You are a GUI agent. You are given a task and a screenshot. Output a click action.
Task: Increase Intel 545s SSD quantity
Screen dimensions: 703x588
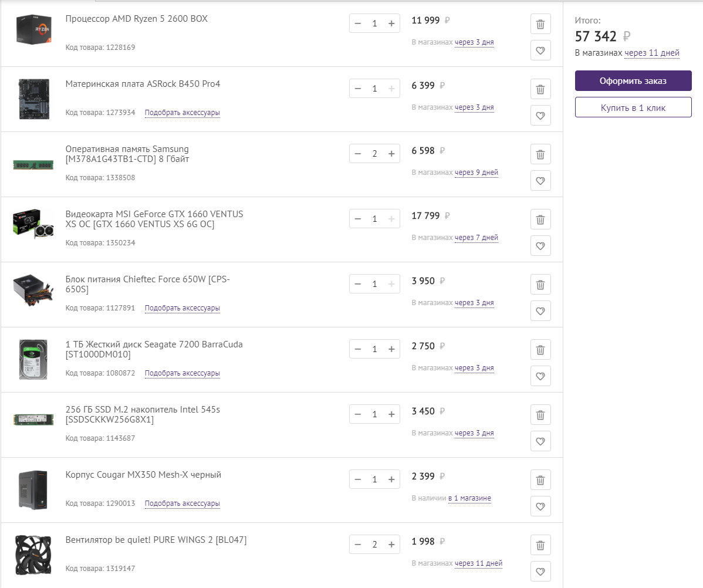click(x=392, y=414)
